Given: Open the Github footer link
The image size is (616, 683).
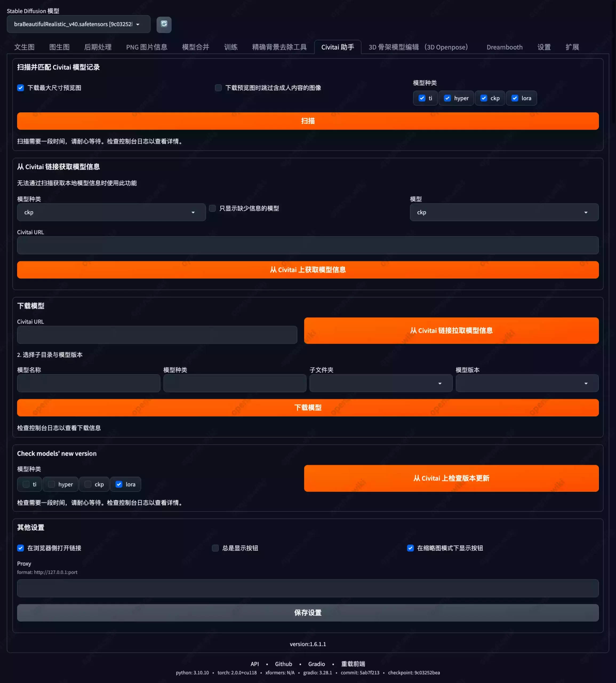Looking at the screenshot, I should (283, 664).
